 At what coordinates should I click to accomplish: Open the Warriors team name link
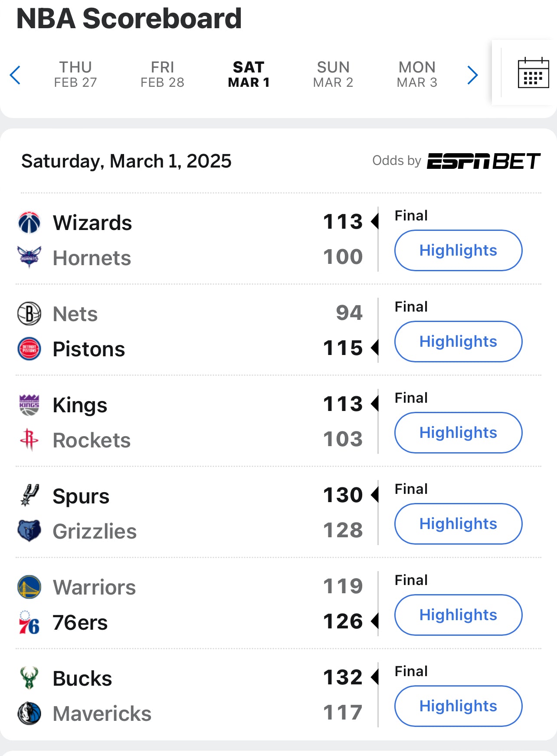94,587
